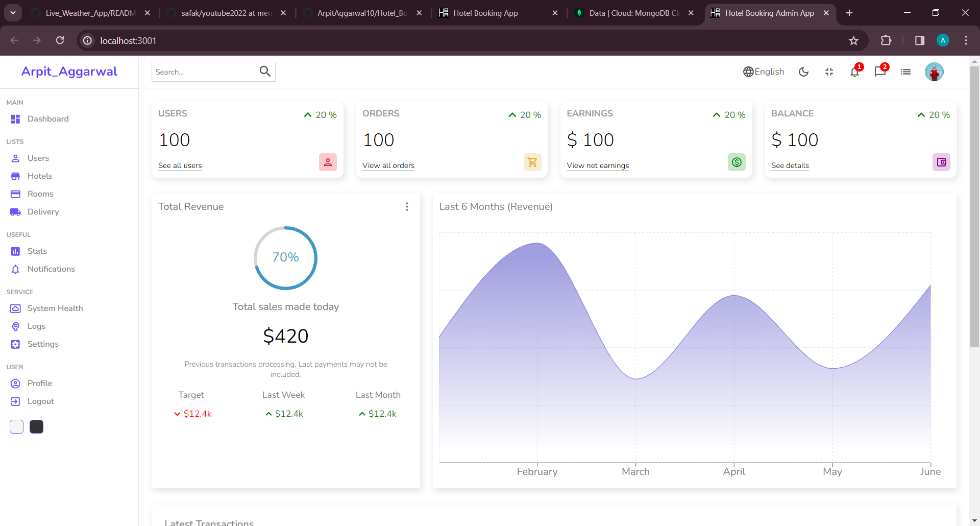Click the shopping cart icon in Orders card
The image size is (980, 526).
(x=532, y=162)
